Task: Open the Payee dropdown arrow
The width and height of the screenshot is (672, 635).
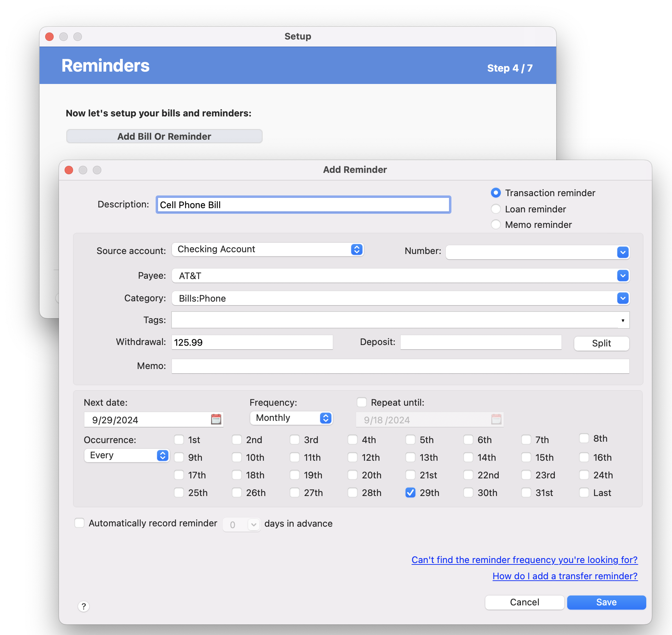Action: [x=623, y=276]
